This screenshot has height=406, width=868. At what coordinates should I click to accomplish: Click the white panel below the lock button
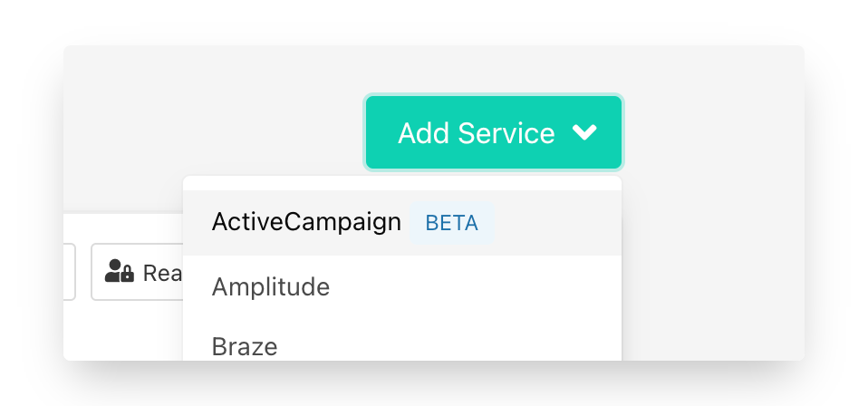[x=127, y=331]
